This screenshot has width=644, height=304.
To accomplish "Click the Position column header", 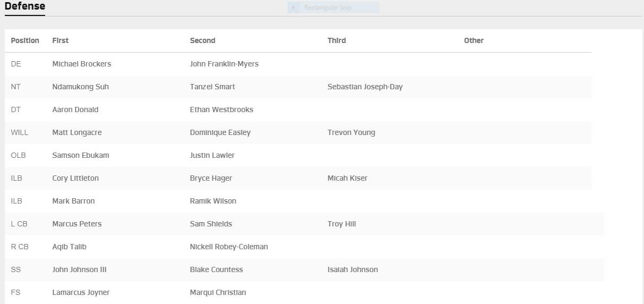I will pyautogui.click(x=25, y=40).
